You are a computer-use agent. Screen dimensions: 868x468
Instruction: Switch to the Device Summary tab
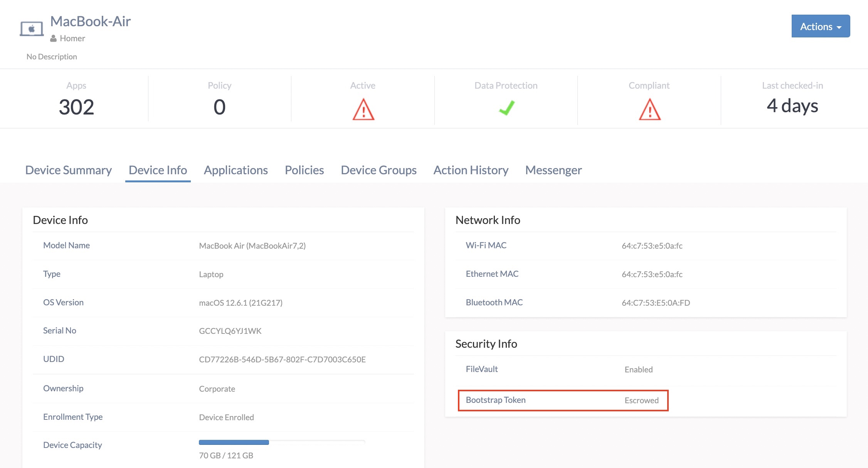(x=68, y=170)
